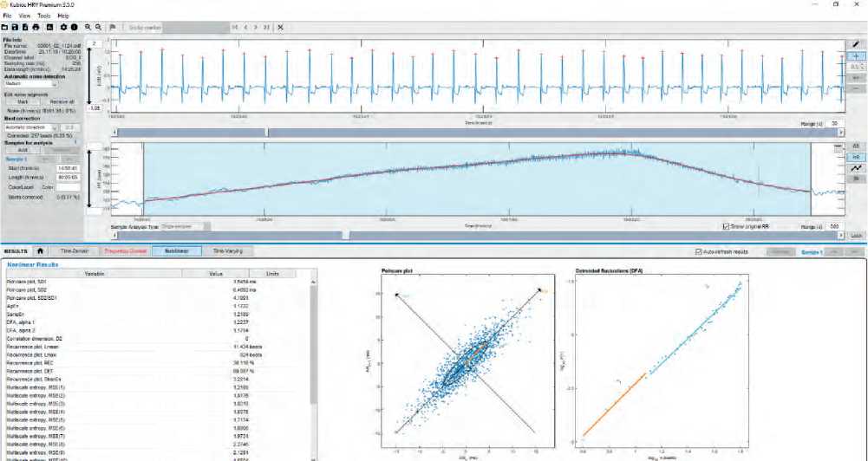Switch to the Frequency-Domain results tab
This screenshot has height=461, width=868.
tap(127, 251)
